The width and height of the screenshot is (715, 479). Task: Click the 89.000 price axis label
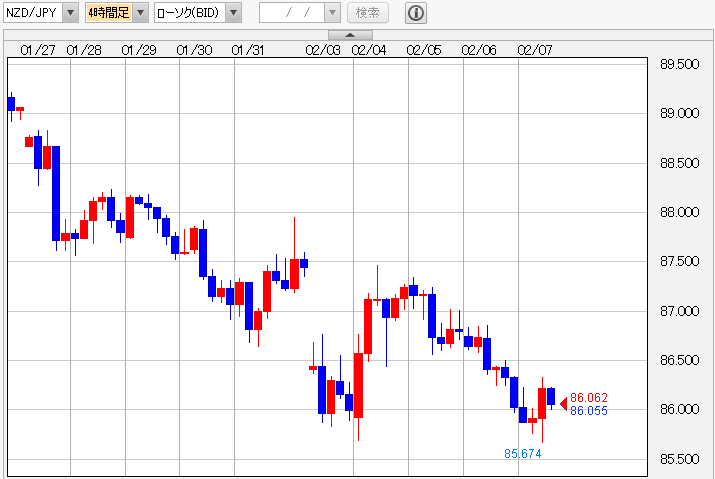(x=680, y=114)
